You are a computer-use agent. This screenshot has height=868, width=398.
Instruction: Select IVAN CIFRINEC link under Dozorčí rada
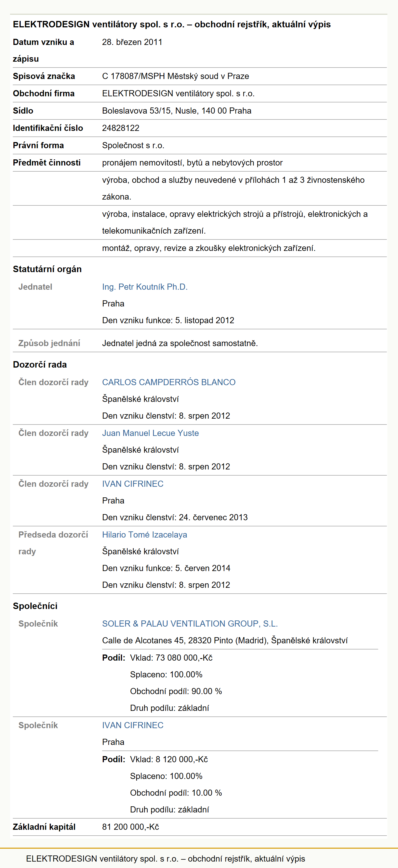[133, 484]
